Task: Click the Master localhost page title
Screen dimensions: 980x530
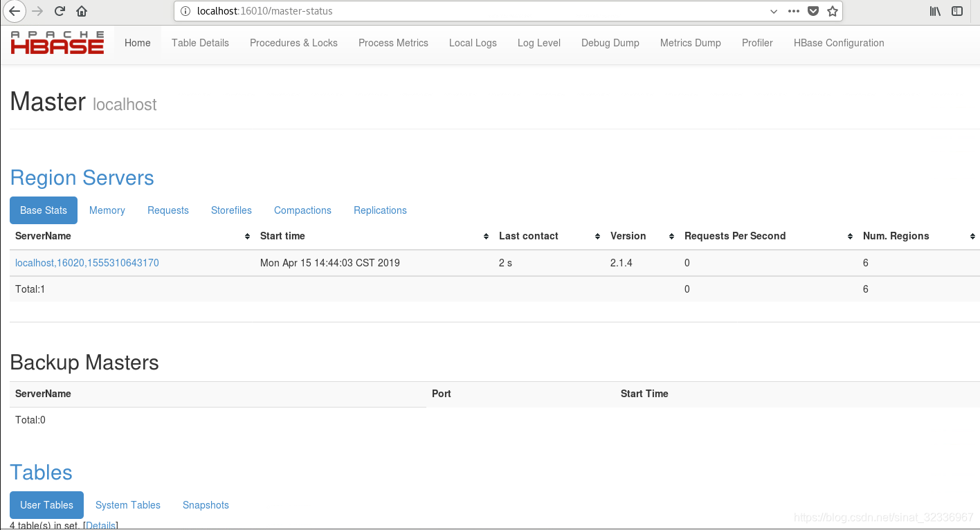Action: click(83, 102)
